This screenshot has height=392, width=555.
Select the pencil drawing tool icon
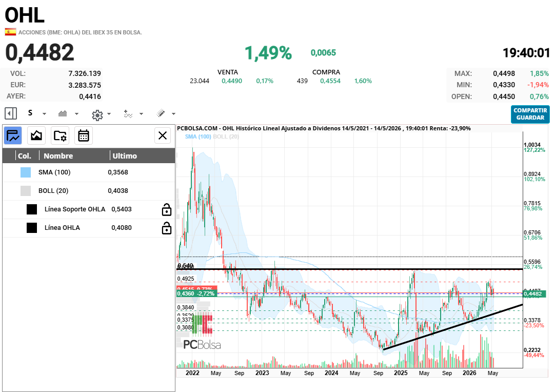coord(161,113)
